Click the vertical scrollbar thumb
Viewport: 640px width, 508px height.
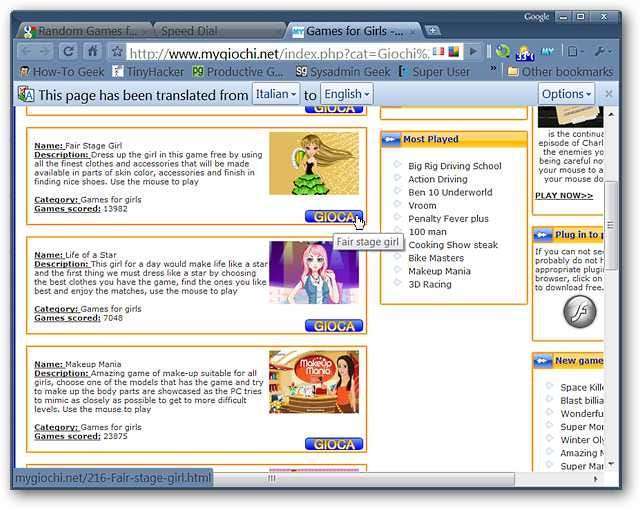click(x=611, y=225)
